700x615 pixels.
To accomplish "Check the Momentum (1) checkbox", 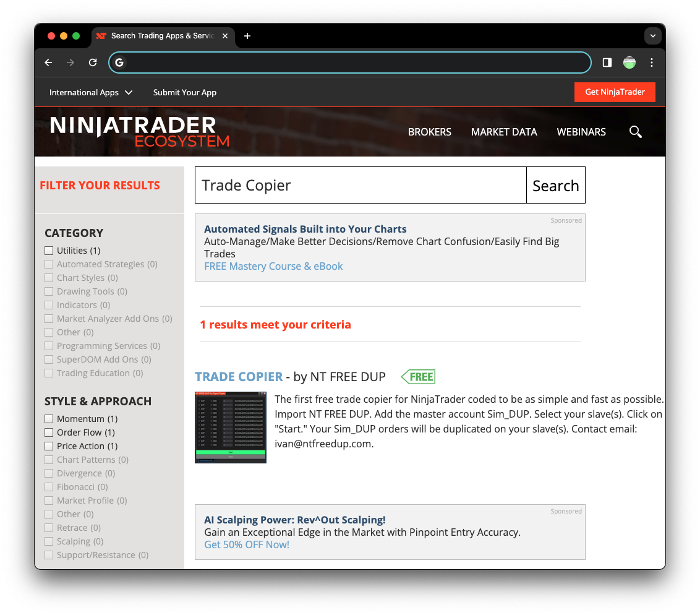I will [49, 419].
